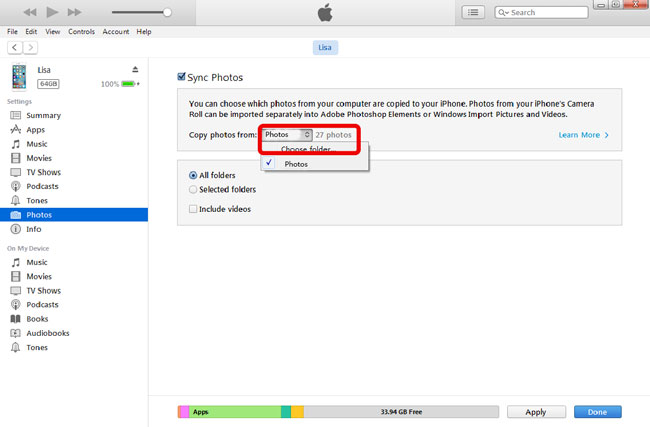Choose the 'Choose folder...' menu entry

tap(308, 149)
